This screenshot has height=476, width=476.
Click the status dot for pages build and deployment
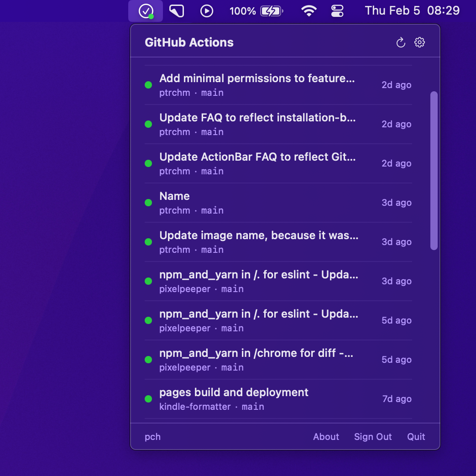(x=148, y=398)
